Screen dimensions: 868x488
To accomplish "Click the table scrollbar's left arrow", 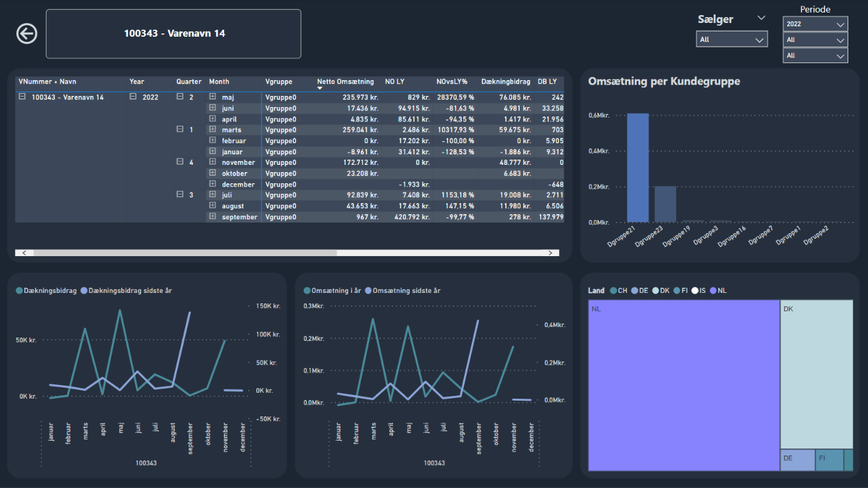I will 24,253.
